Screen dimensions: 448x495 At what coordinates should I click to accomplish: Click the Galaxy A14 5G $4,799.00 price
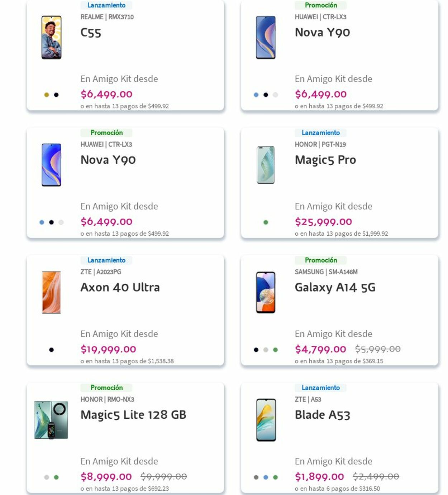[320, 349]
